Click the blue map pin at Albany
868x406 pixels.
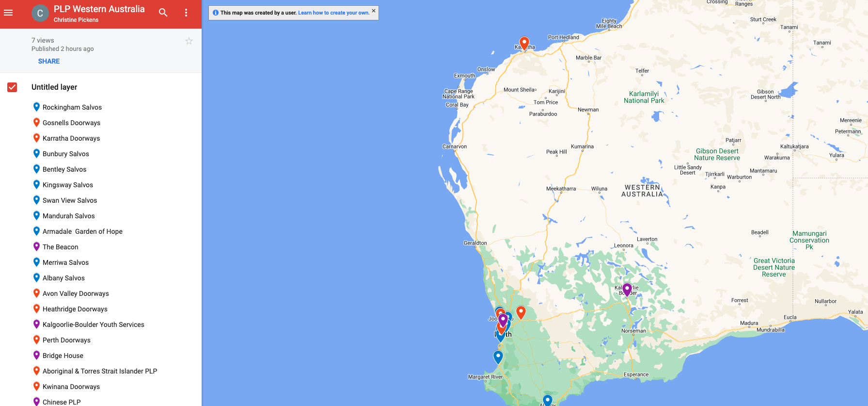[548, 400]
